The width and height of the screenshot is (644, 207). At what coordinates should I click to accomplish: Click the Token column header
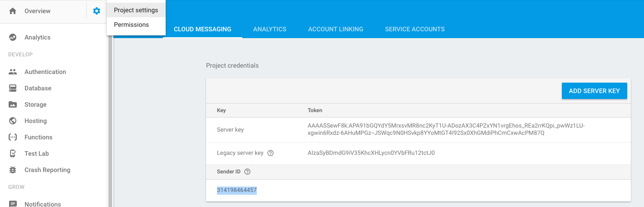[315, 110]
